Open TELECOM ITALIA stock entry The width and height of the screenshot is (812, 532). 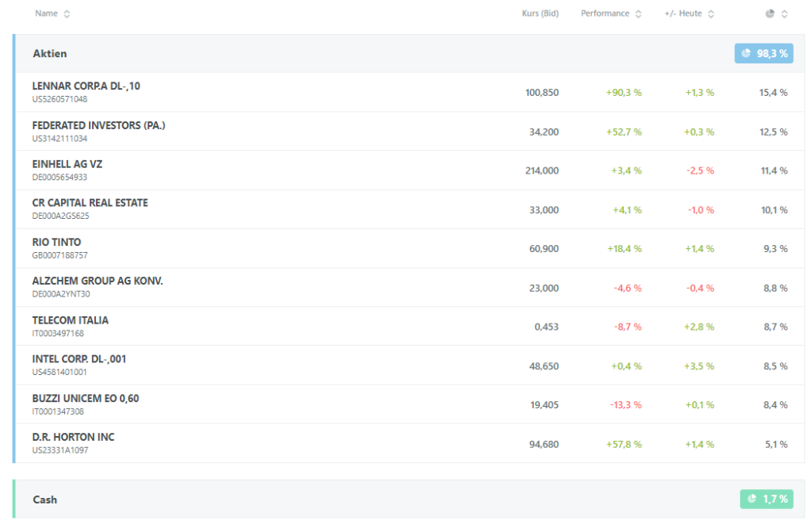pyautogui.click(x=71, y=320)
